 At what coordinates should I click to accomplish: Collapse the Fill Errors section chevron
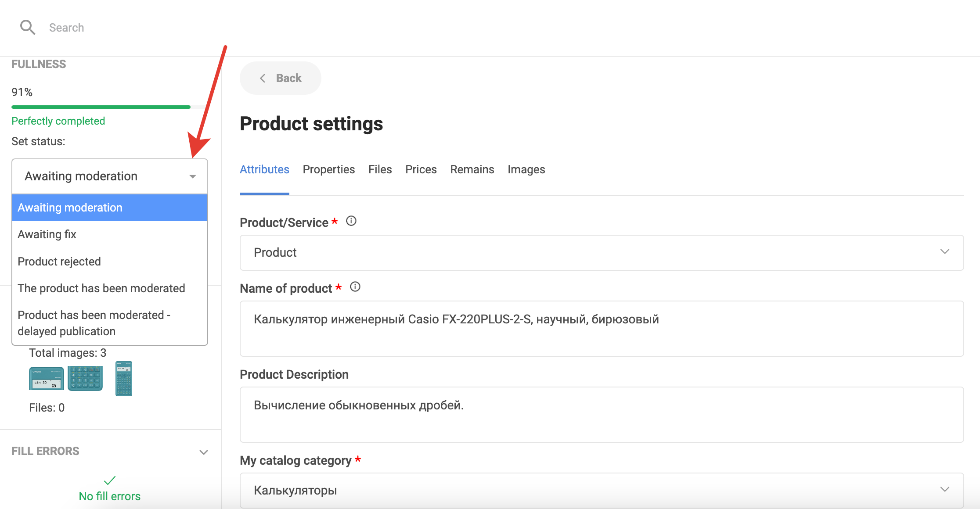203,452
